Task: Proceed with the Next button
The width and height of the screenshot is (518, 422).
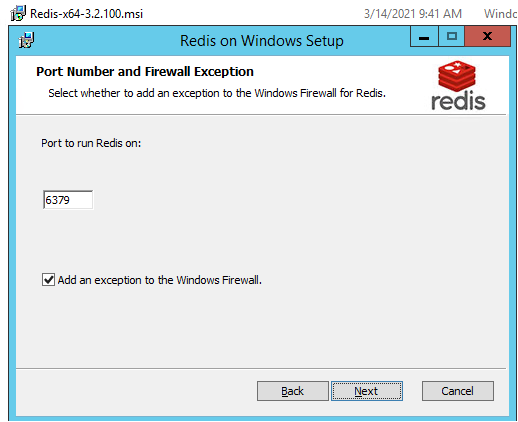Action: click(367, 391)
